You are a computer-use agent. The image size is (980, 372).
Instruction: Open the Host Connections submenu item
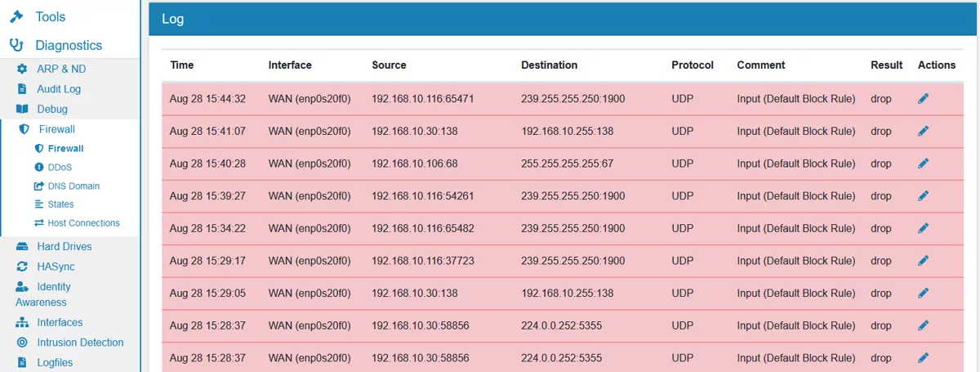pos(84,223)
